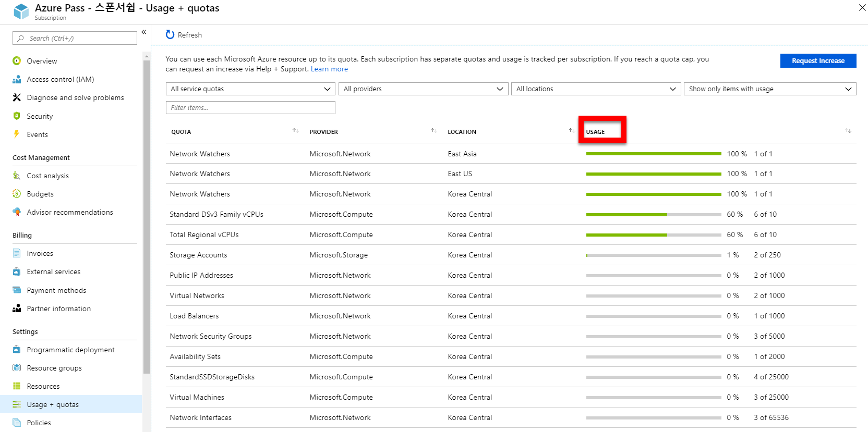Click Load Balancers quota name
868x432 pixels.
click(194, 316)
